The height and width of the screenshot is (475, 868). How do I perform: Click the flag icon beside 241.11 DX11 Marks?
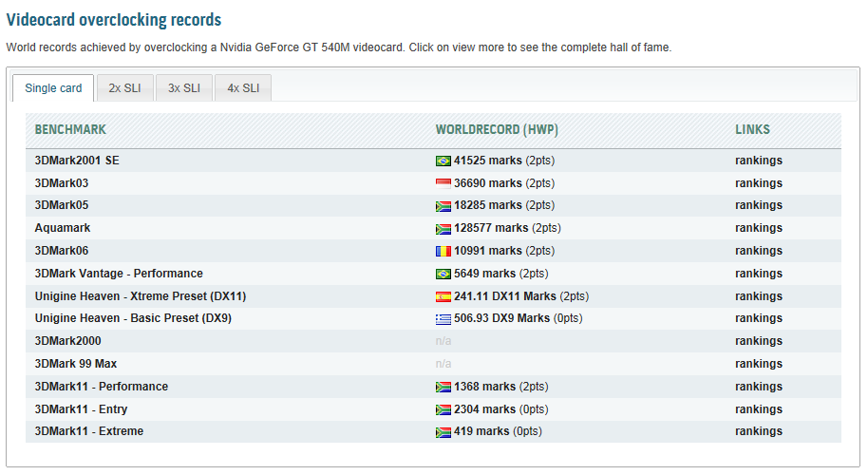(x=443, y=296)
